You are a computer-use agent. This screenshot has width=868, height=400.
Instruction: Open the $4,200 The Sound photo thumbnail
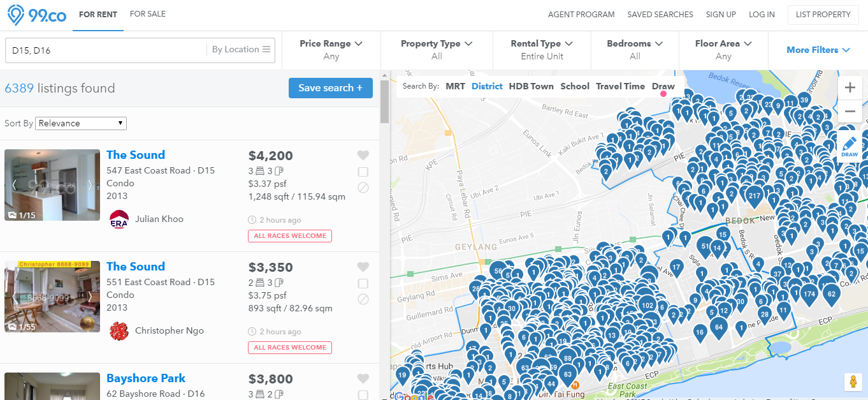pyautogui.click(x=52, y=185)
